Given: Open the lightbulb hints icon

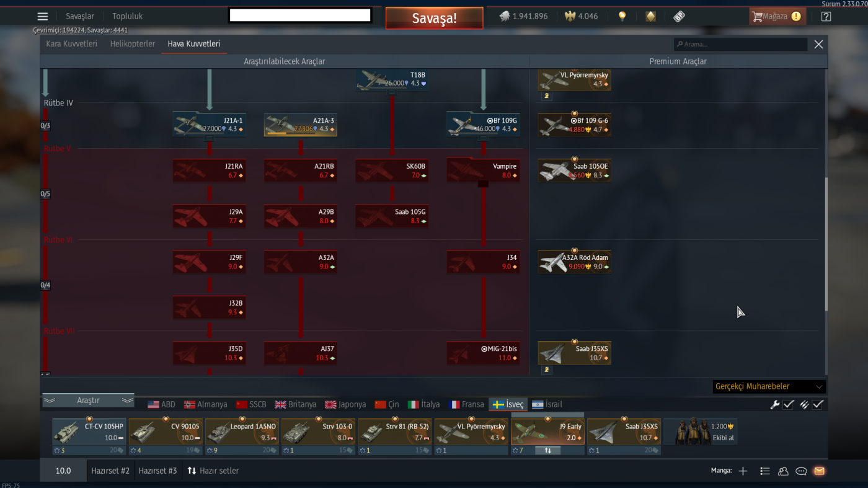Looking at the screenshot, I should pos(622,17).
